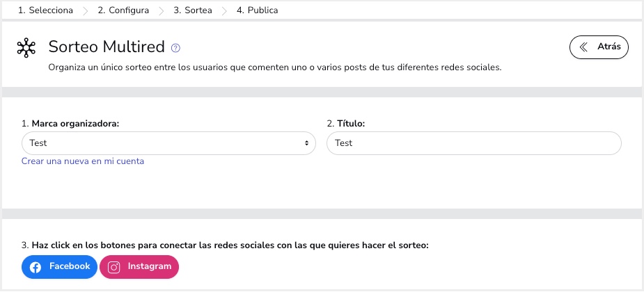The width and height of the screenshot is (644, 292).
Task: Click the help question mark icon
Action: [x=175, y=48]
